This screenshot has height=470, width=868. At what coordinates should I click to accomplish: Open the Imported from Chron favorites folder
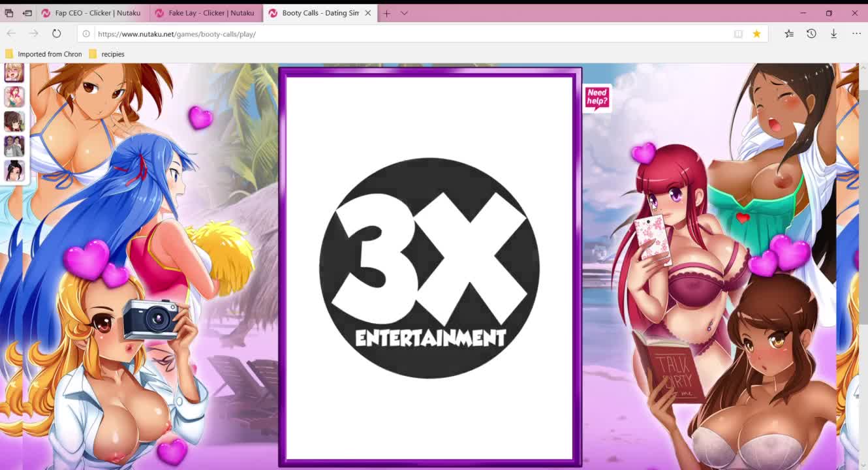[x=43, y=54]
